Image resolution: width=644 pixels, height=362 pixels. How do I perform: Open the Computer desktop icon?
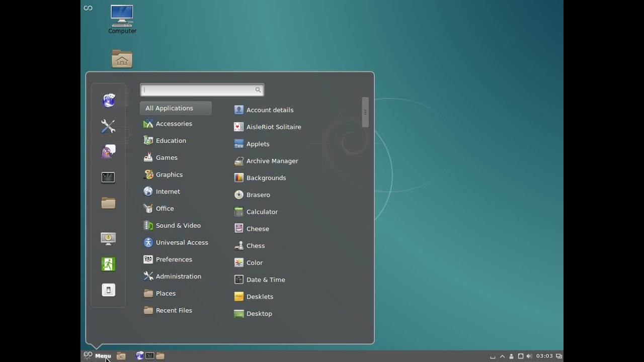coord(122,20)
